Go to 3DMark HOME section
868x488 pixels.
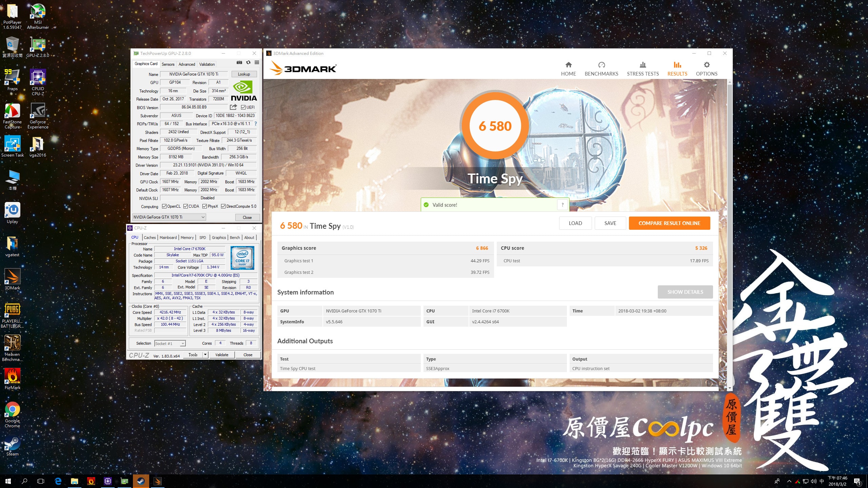coord(568,69)
